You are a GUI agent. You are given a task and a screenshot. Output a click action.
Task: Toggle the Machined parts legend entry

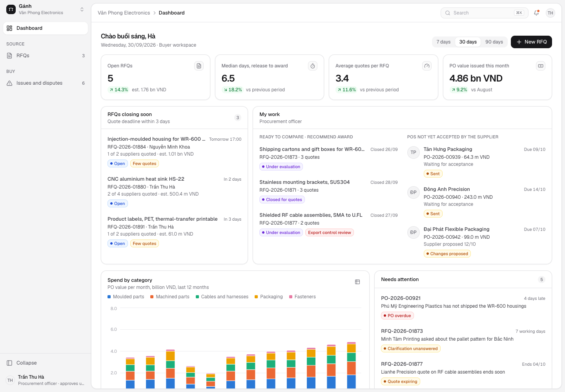coord(170,297)
